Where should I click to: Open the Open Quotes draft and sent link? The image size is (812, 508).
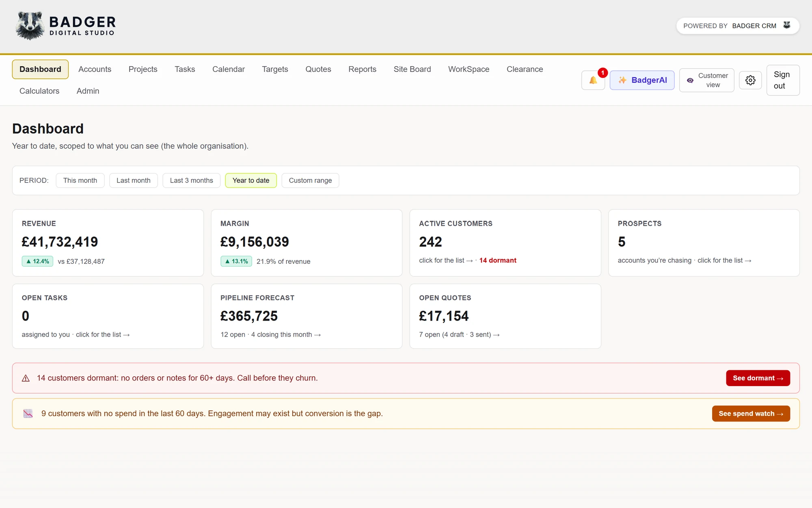pos(459,334)
